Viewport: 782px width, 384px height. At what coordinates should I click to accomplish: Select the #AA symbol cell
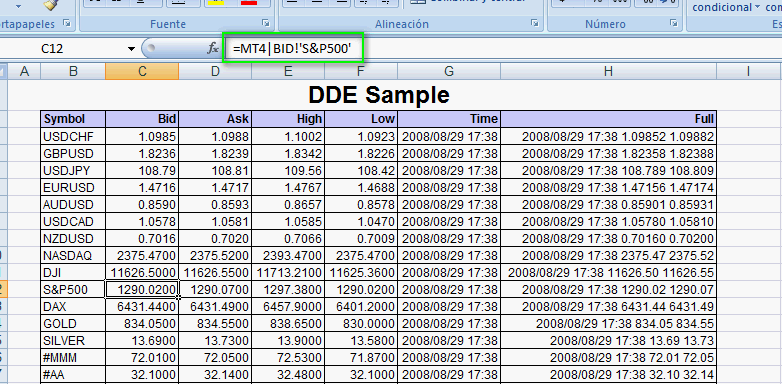click(x=73, y=375)
